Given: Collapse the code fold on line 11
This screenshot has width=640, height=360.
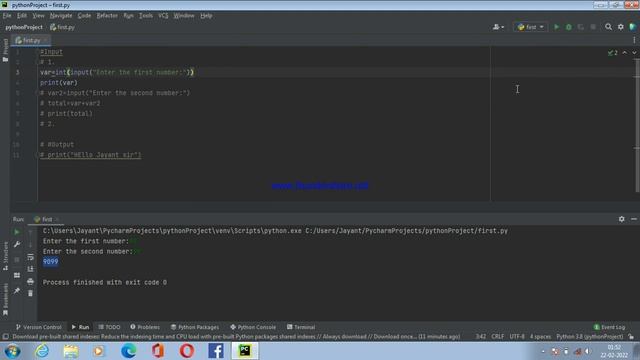Looking at the screenshot, I should point(37,155).
